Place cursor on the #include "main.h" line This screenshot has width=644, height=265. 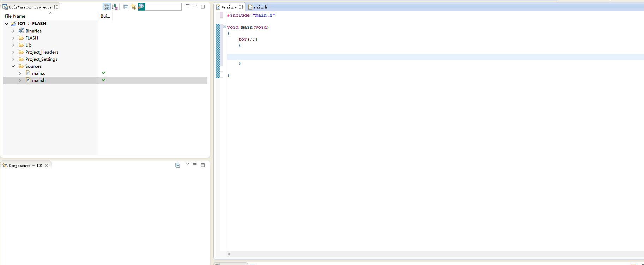coord(251,15)
